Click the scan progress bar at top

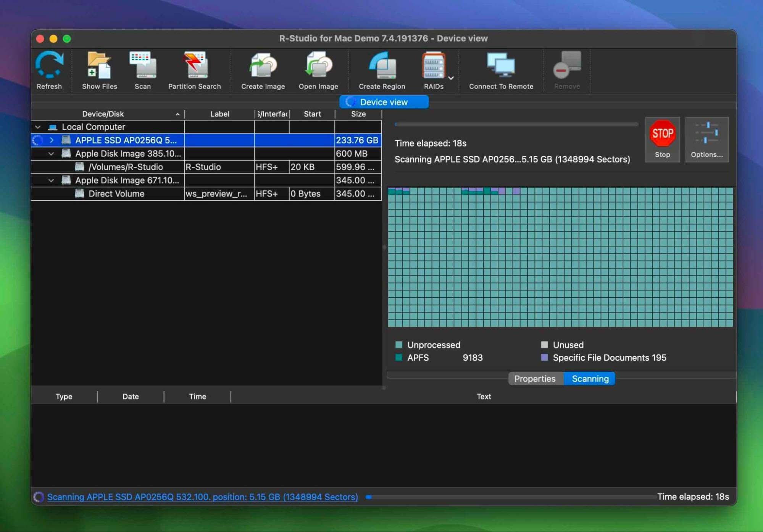point(516,124)
